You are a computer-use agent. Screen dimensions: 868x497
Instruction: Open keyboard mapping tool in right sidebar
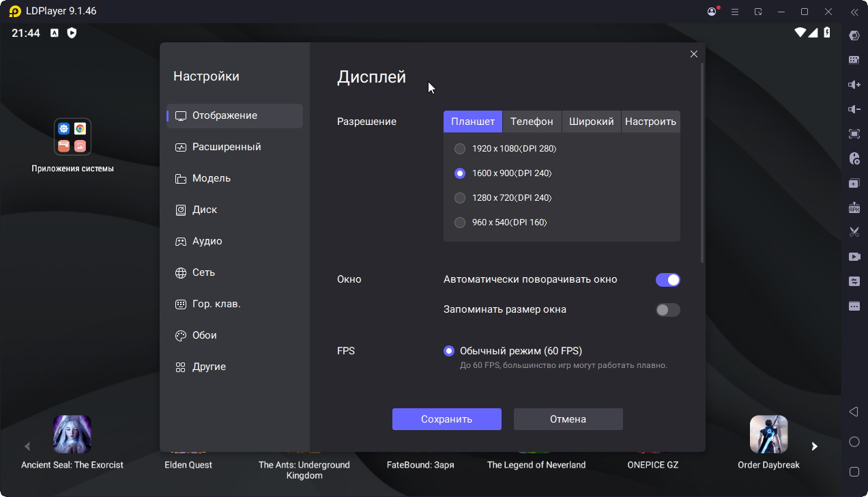tap(854, 60)
